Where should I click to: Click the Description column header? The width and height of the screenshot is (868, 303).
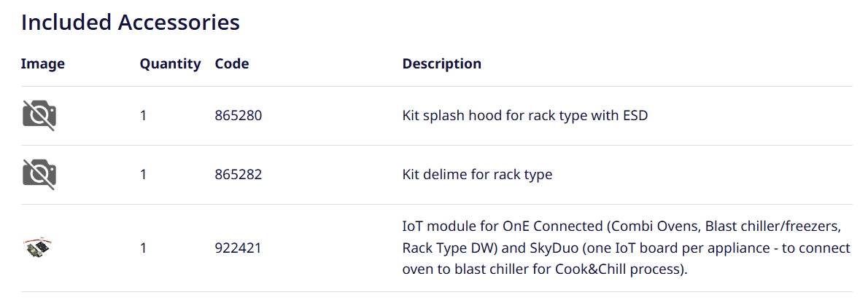[x=441, y=63]
